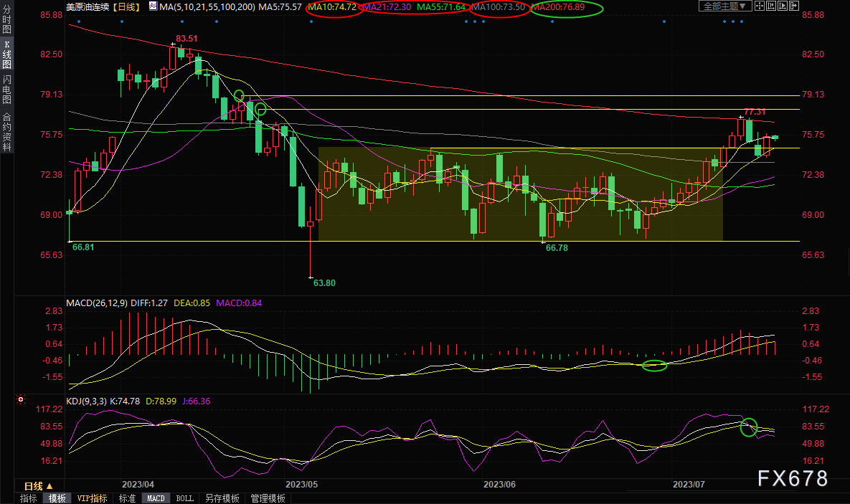
Task: Click the expand chart width icon
Action: 793,6
